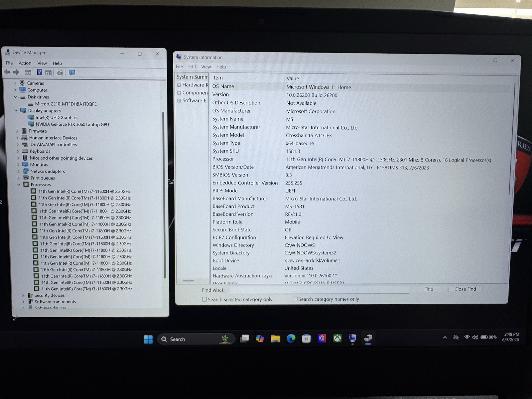Expand the Network adapters category
The image size is (532, 399).
[x=18, y=171]
